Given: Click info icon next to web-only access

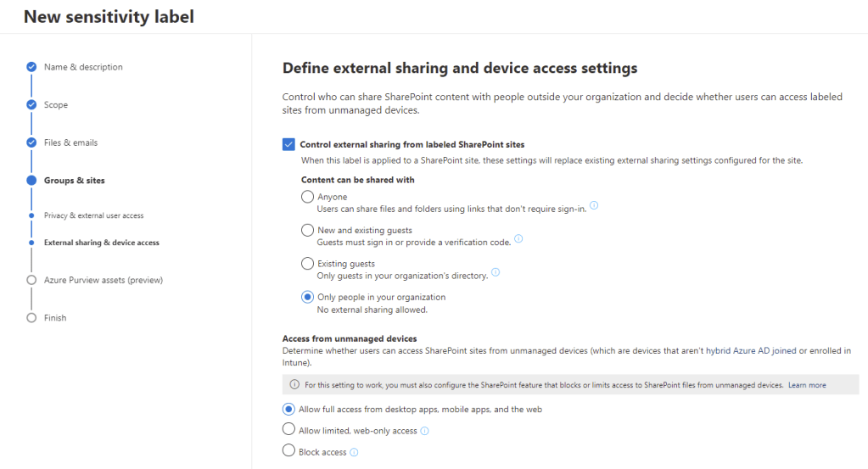Looking at the screenshot, I should [425, 431].
